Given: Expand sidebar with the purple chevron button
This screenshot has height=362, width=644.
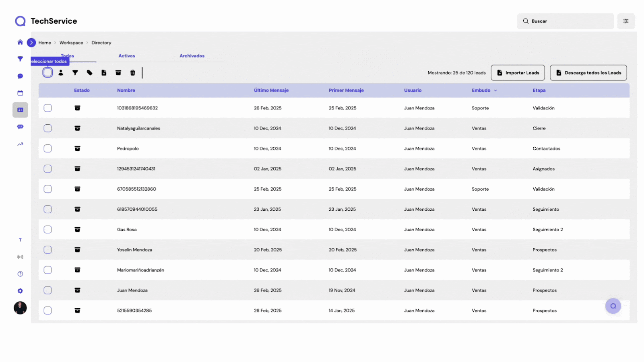Looking at the screenshot, I should click(31, 43).
